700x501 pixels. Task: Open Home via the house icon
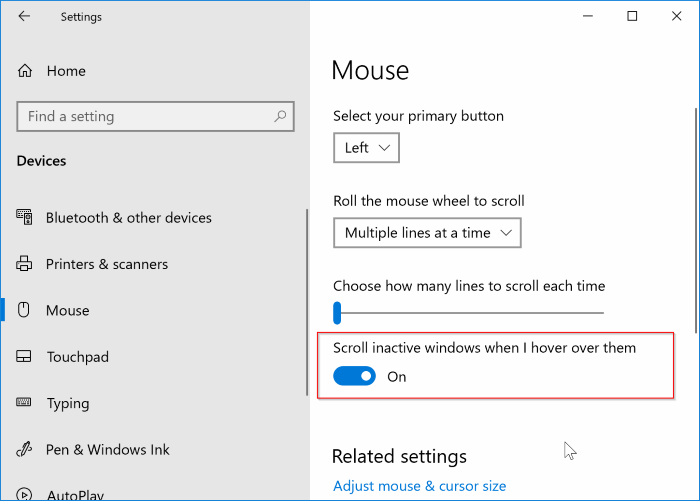click(x=25, y=71)
